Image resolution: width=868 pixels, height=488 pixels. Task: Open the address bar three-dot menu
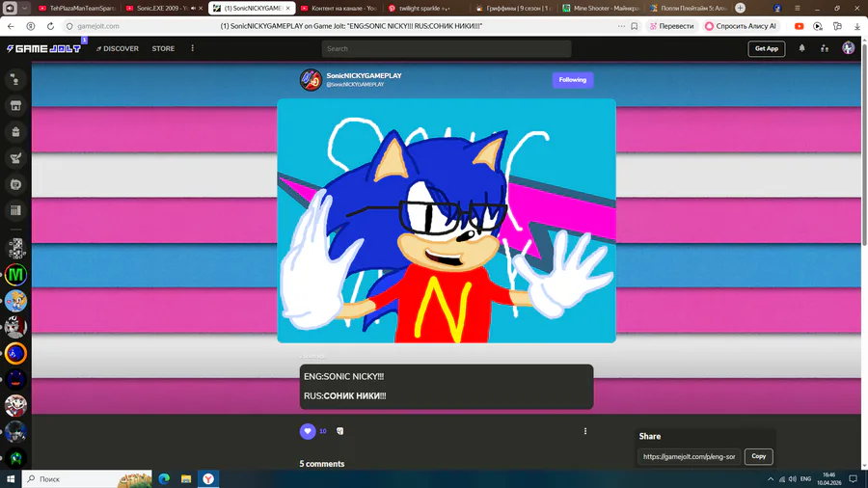click(x=621, y=26)
